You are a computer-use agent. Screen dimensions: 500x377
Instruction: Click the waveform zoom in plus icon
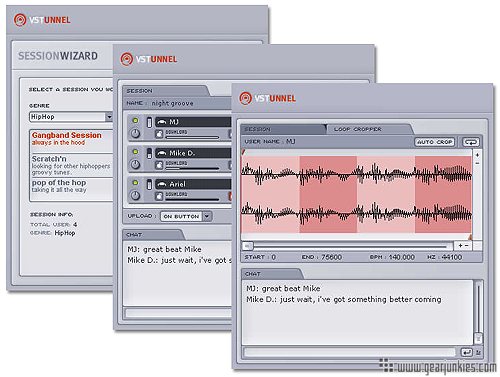[x=477, y=155]
